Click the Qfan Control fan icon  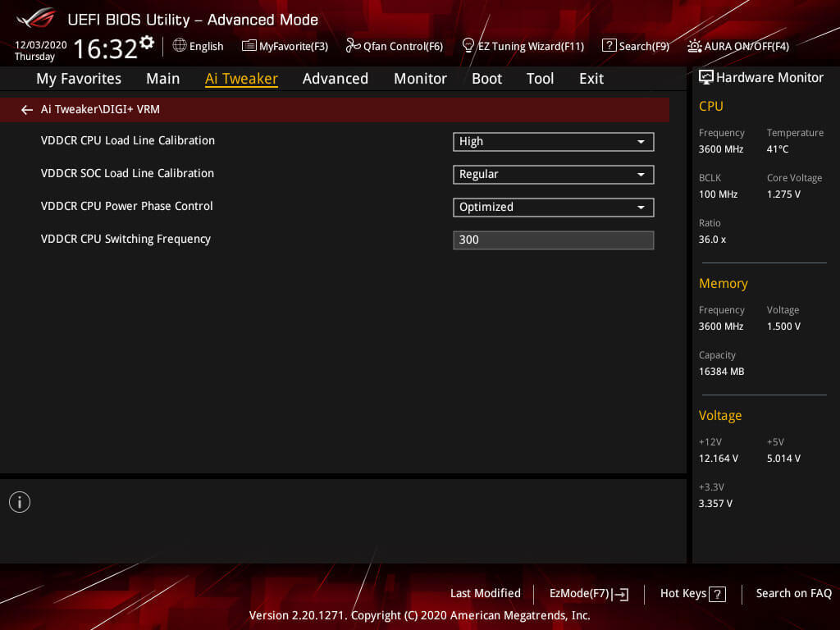(x=353, y=46)
